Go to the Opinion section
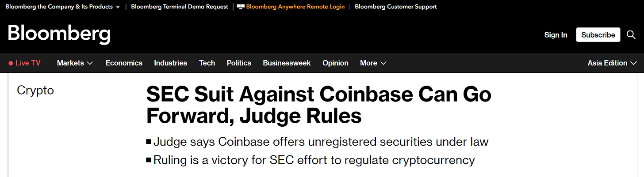This screenshot has width=644, height=177. (x=335, y=63)
